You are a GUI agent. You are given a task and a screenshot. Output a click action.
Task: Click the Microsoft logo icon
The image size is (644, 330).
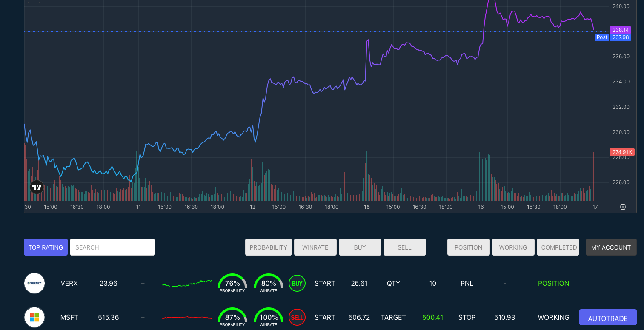[x=34, y=317]
